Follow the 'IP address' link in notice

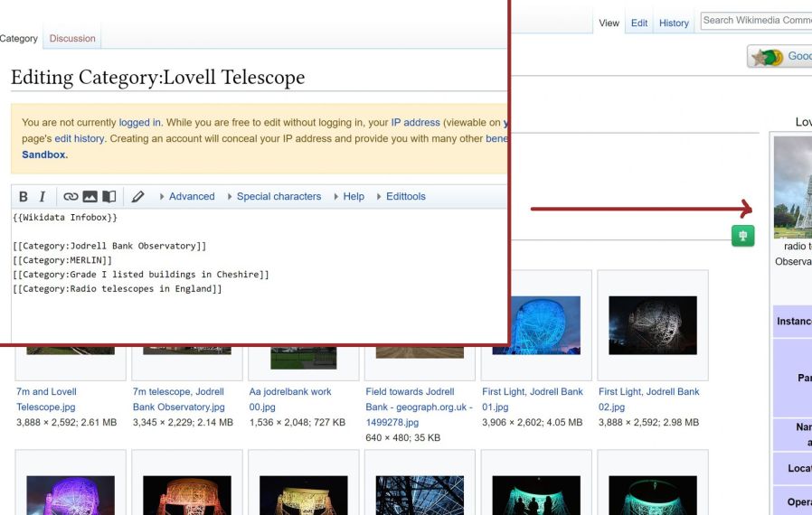pos(415,123)
